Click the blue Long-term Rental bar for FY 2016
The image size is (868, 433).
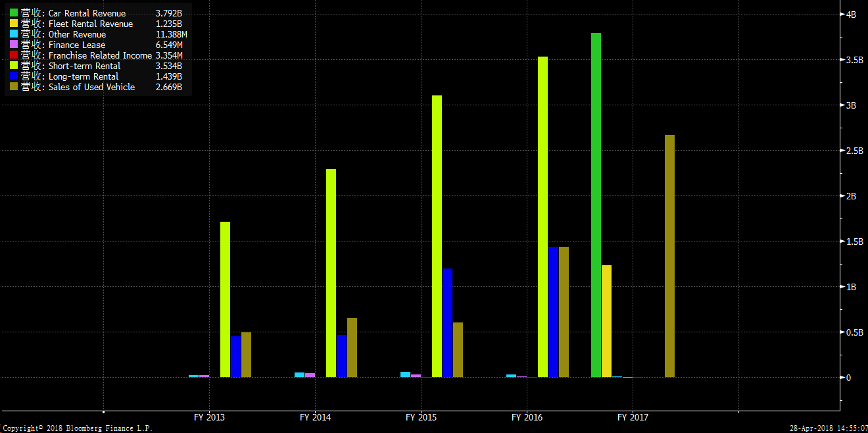553,312
